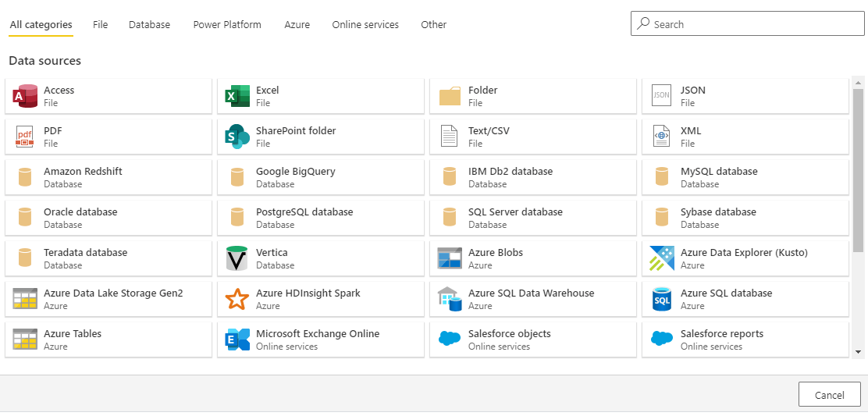Click the Access database icon
This screenshot has width=868, height=416.
25,96
